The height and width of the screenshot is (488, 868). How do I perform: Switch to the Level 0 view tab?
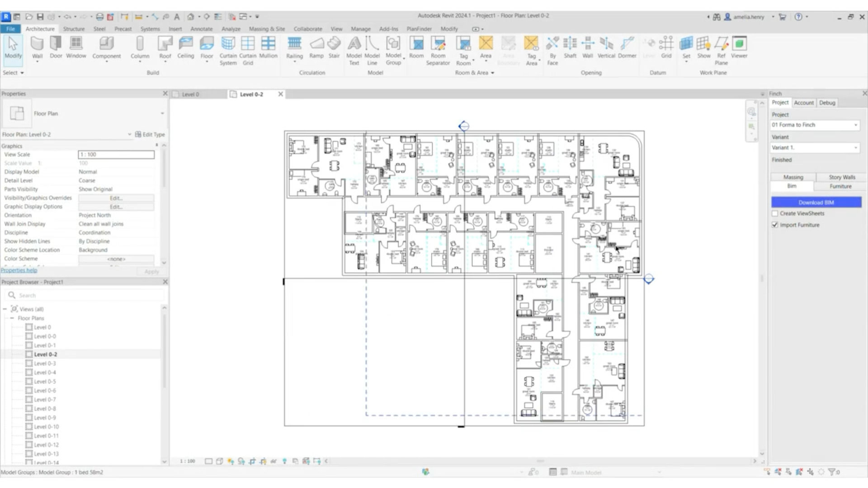[x=190, y=94]
